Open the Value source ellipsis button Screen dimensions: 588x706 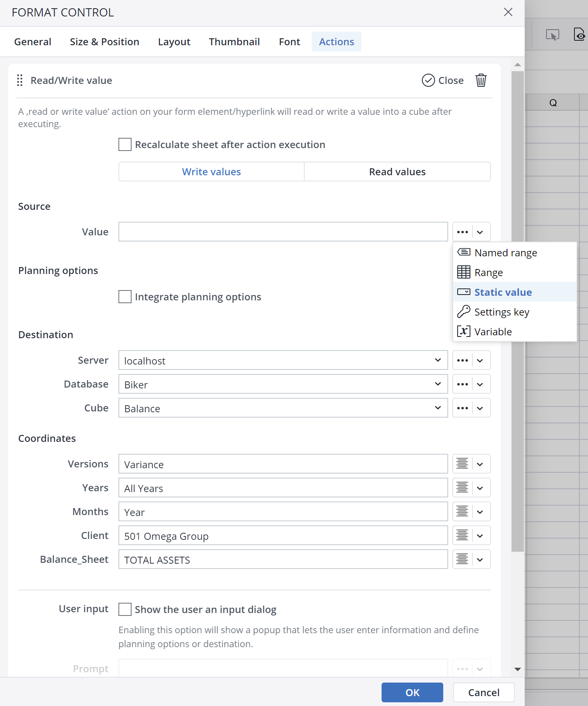(463, 232)
